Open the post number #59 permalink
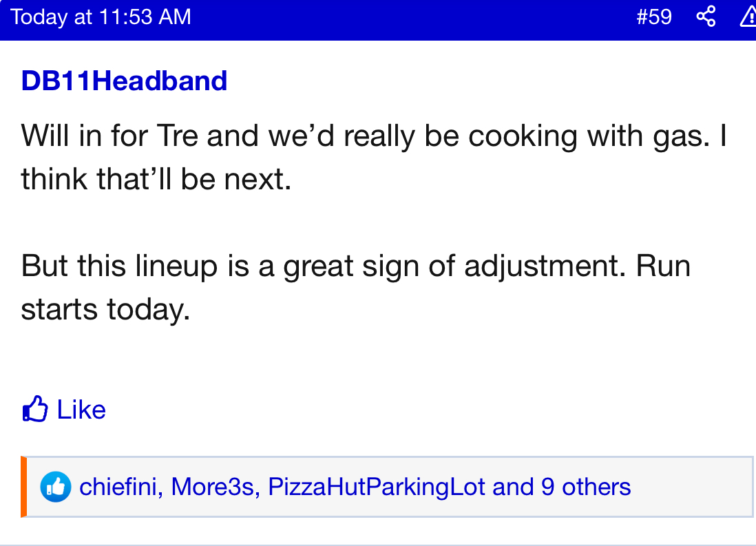 [654, 17]
